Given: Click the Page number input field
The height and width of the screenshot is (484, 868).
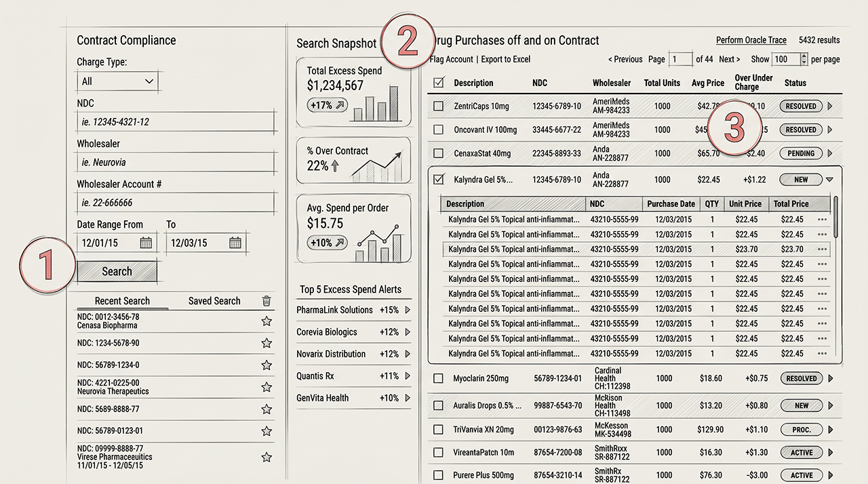Looking at the screenshot, I should point(681,59).
